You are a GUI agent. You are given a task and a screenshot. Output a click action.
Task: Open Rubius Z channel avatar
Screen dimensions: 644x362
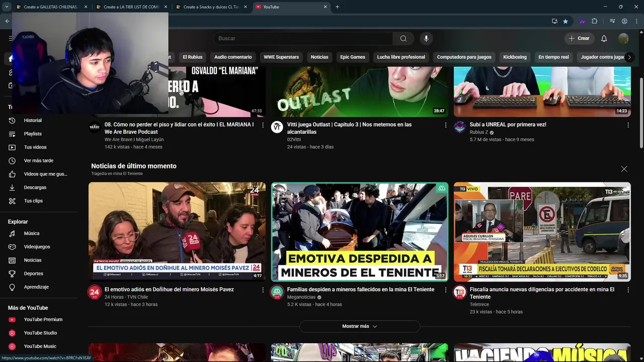point(460,127)
